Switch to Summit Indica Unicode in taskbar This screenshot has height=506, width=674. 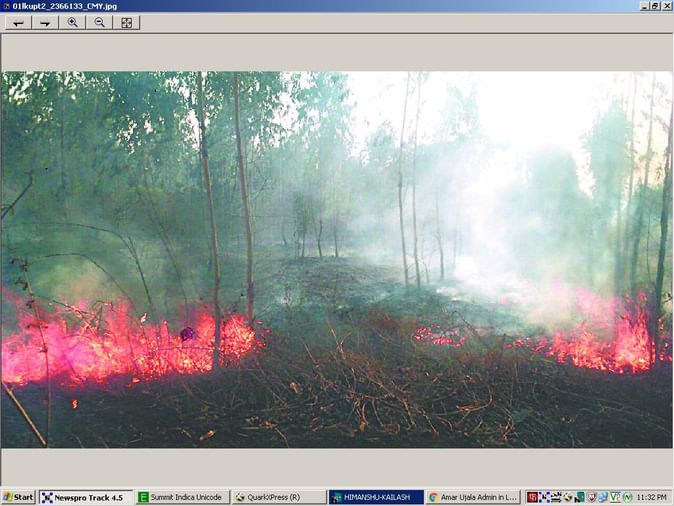[x=181, y=497]
